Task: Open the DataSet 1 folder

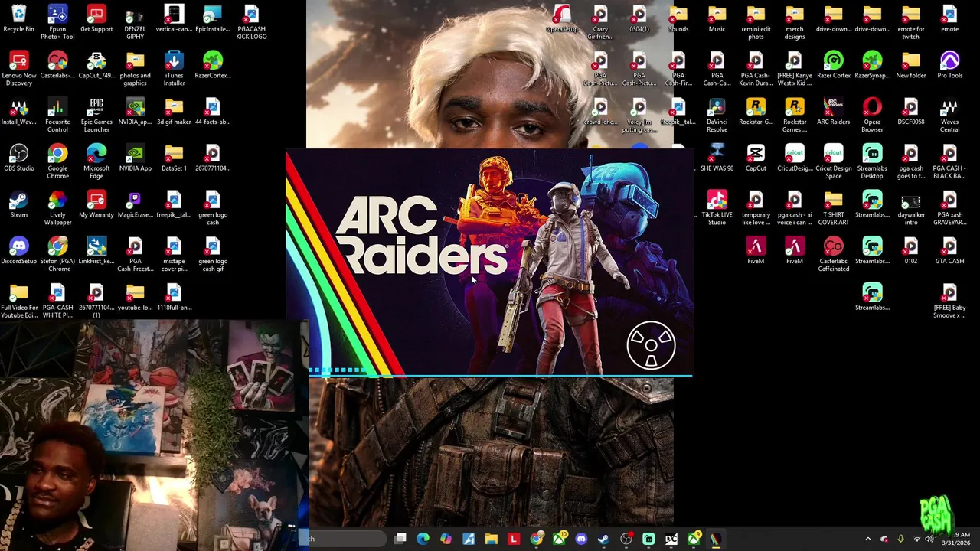Action: [174, 158]
